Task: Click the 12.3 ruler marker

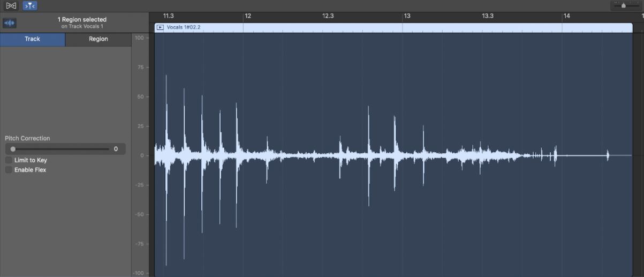Action: (x=328, y=16)
